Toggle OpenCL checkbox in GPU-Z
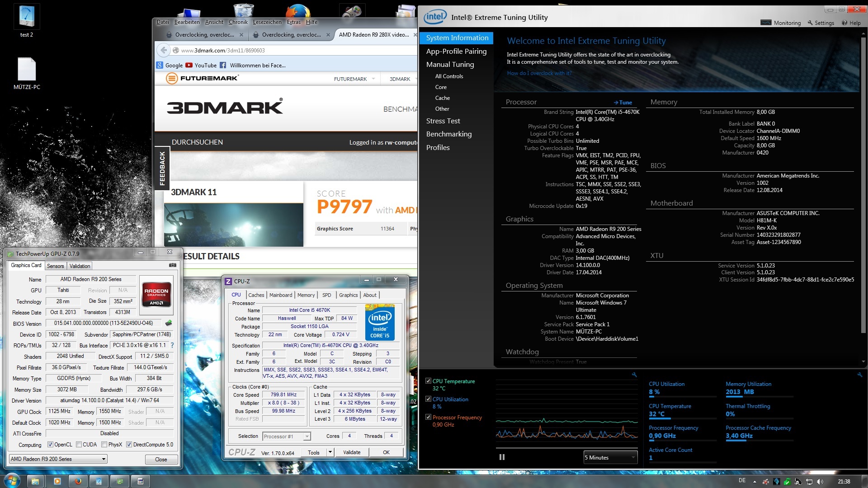 [50, 445]
